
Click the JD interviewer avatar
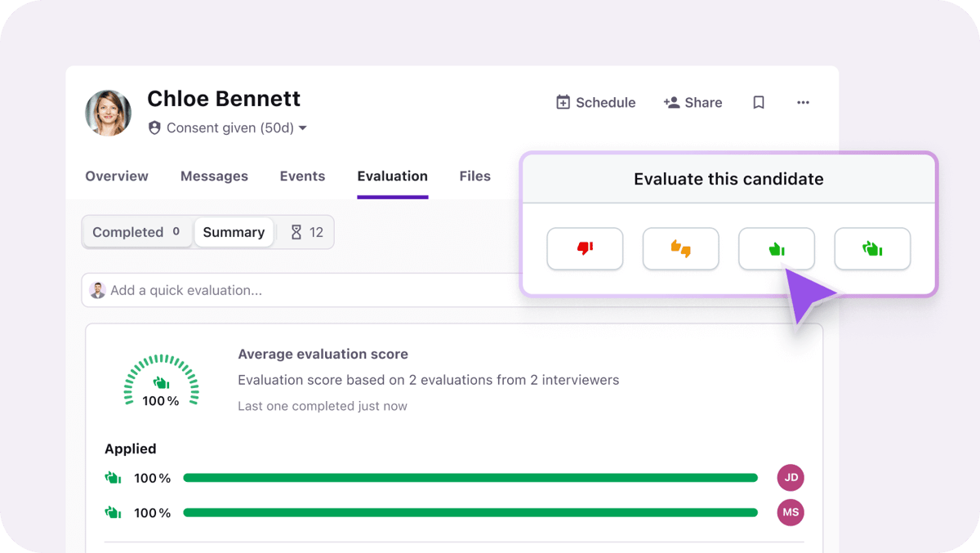click(x=791, y=478)
